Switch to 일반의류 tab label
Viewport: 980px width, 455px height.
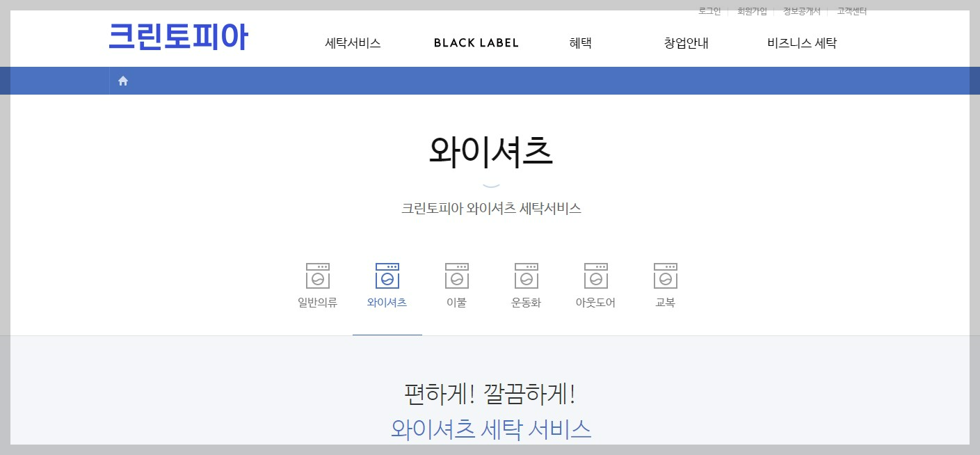[x=318, y=303]
